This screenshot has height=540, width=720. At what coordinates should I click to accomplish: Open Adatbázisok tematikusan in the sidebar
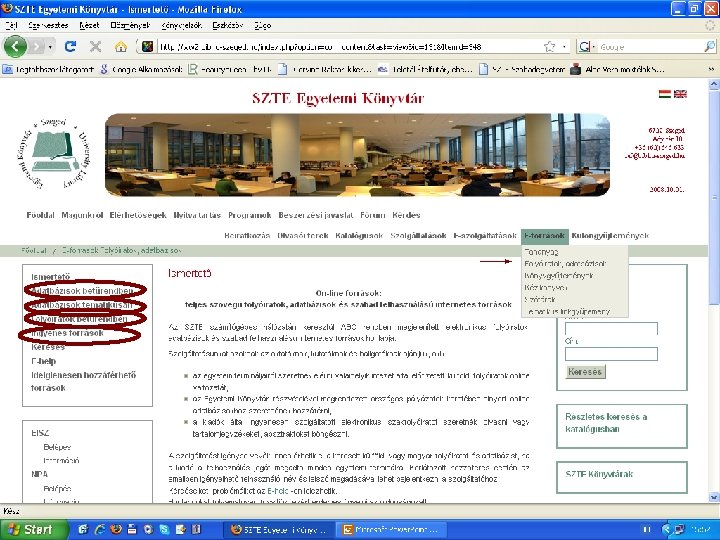(x=81, y=305)
